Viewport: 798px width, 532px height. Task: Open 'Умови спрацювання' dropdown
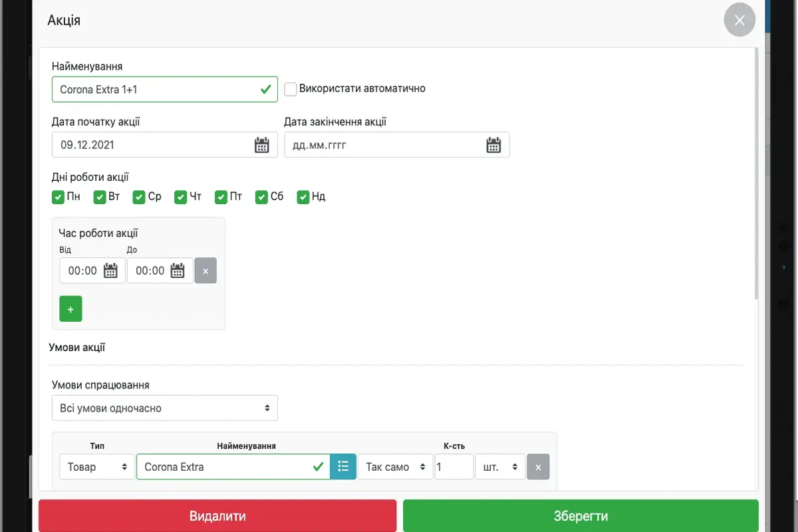[164, 408]
